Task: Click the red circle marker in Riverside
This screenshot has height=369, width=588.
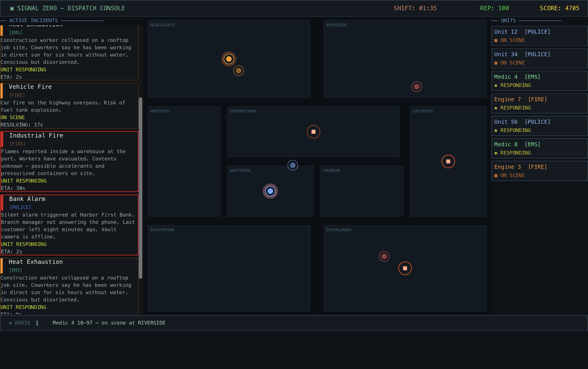Action: (416, 87)
